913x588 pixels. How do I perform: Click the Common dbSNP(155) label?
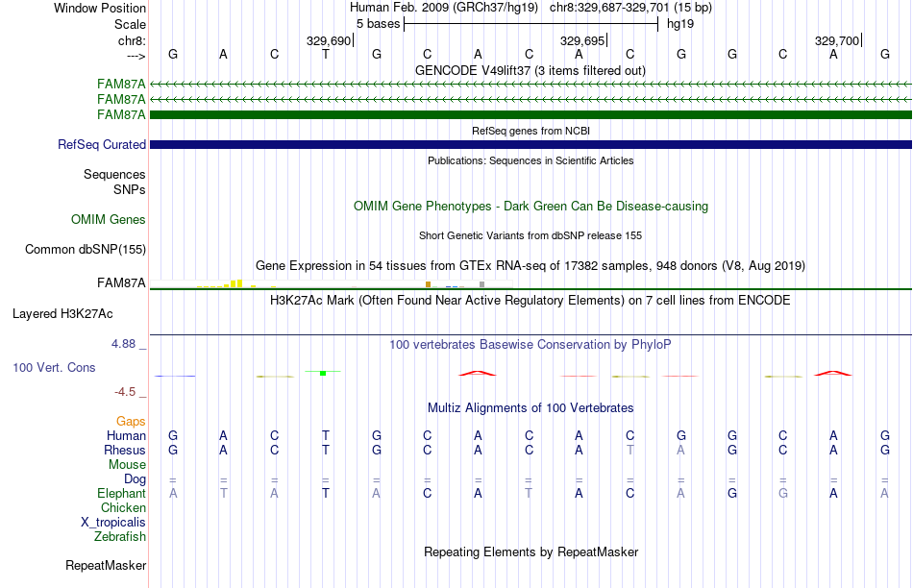click(85, 249)
